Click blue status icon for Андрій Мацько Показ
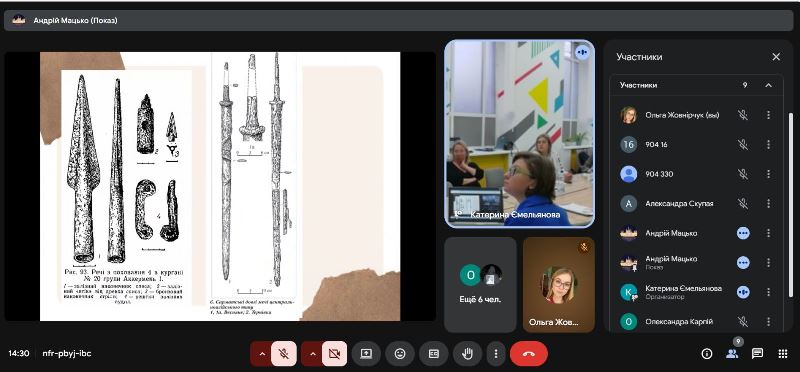 point(743,263)
